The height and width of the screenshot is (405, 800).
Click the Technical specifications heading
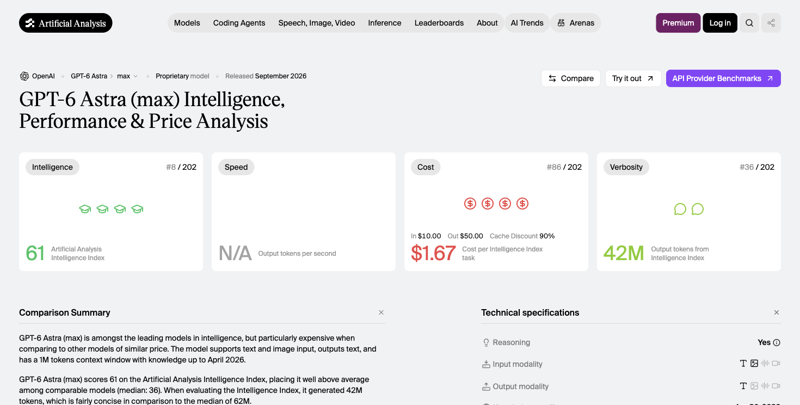[x=530, y=313]
